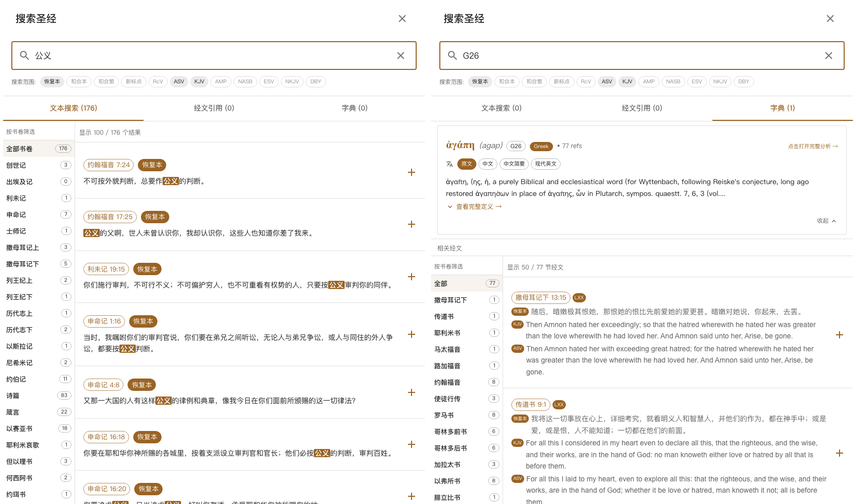Toggle 恢复本 scope in left panel
The height and width of the screenshot is (504, 856).
tap(52, 82)
